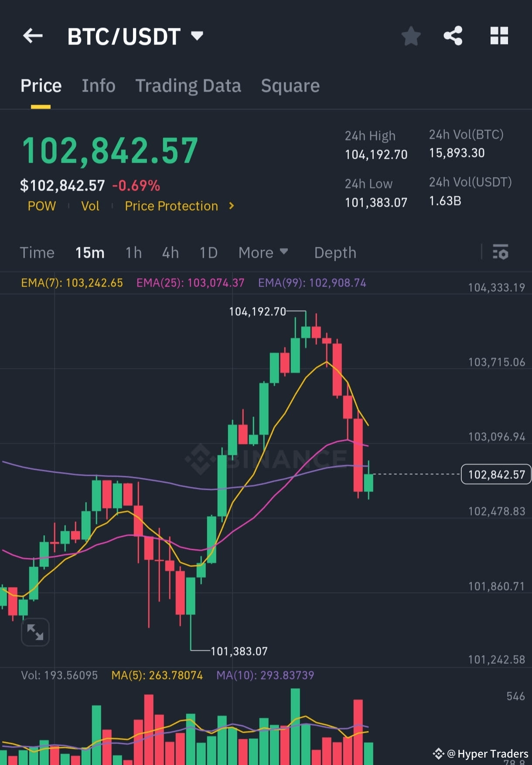Open the apps grid icon top right
This screenshot has height=765, width=532.
499,36
